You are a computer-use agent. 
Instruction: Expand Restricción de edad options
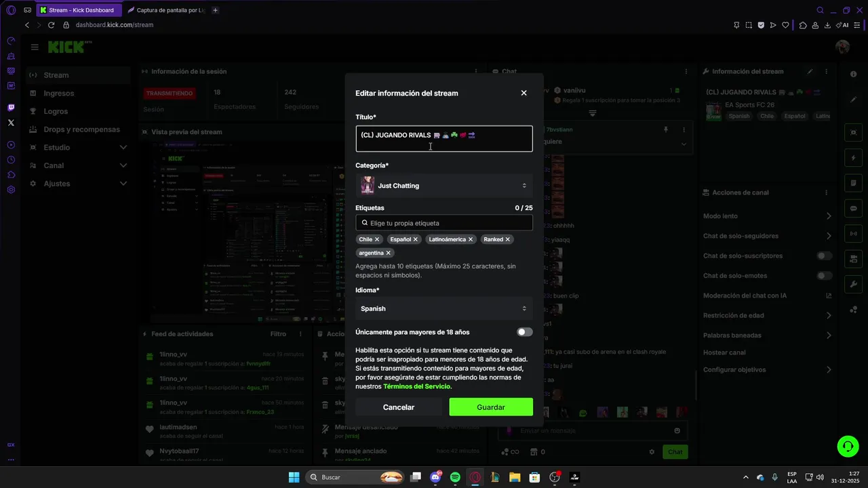829,315
